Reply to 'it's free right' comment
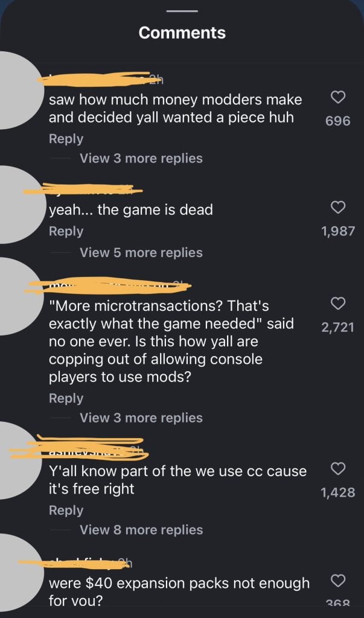This screenshot has height=618, width=364. pyautogui.click(x=66, y=510)
